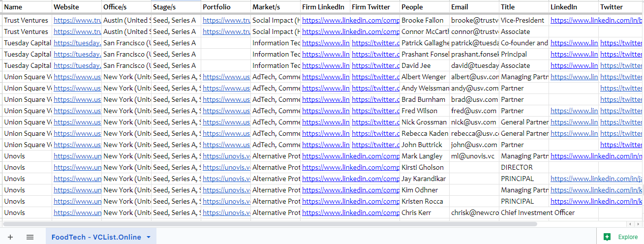Select the DIRECTOR title cell

(524, 167)
